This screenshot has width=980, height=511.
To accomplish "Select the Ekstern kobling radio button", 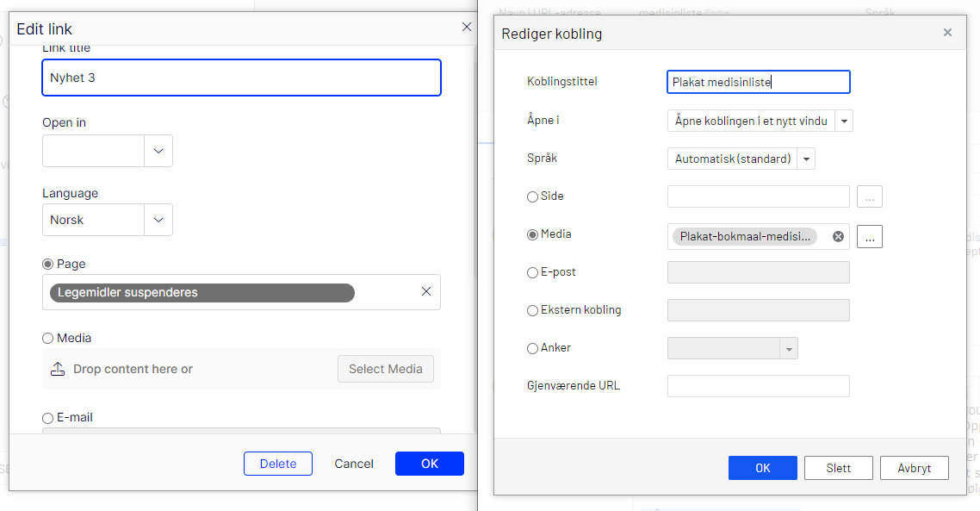I will point(532,311).
